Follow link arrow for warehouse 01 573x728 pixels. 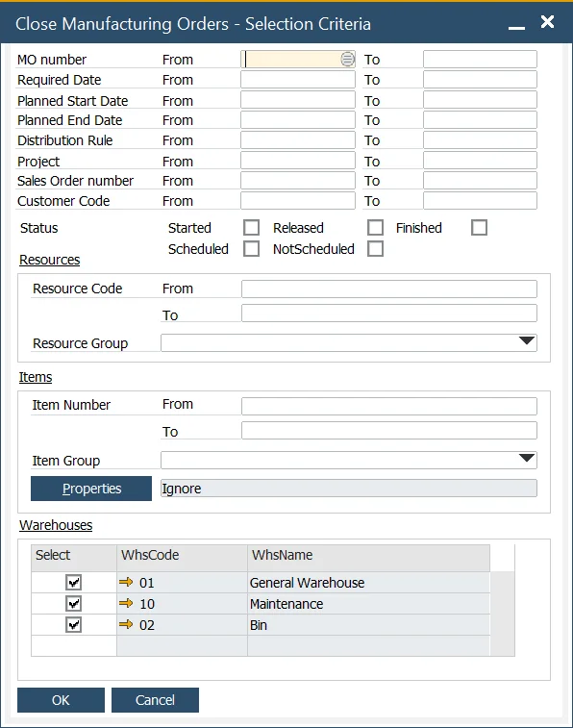click(126, 582)
